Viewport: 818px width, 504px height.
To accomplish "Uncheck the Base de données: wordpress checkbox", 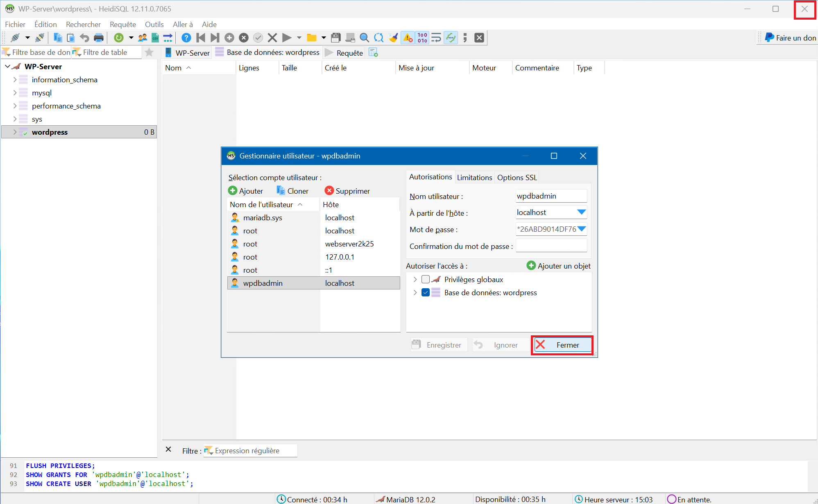I will click(426, 292).
